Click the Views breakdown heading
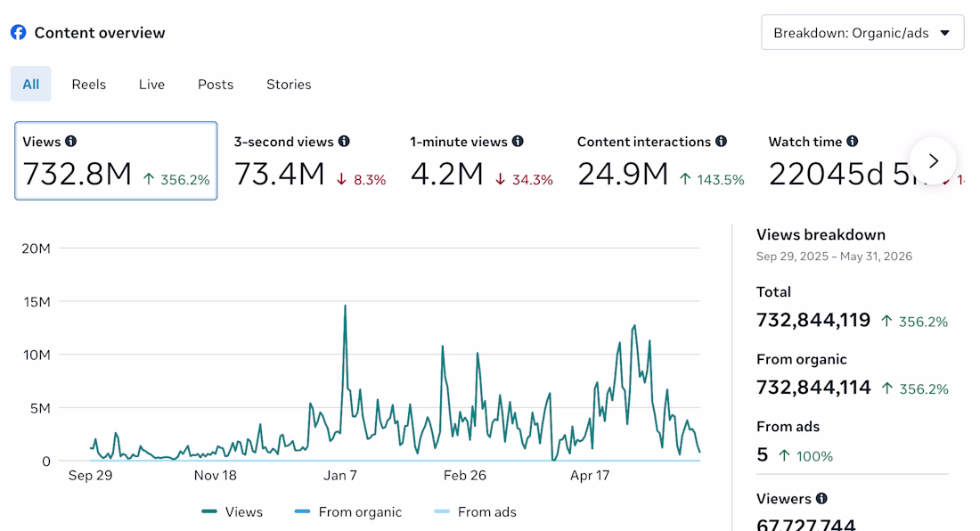The image size is (980, 531). 821,235
